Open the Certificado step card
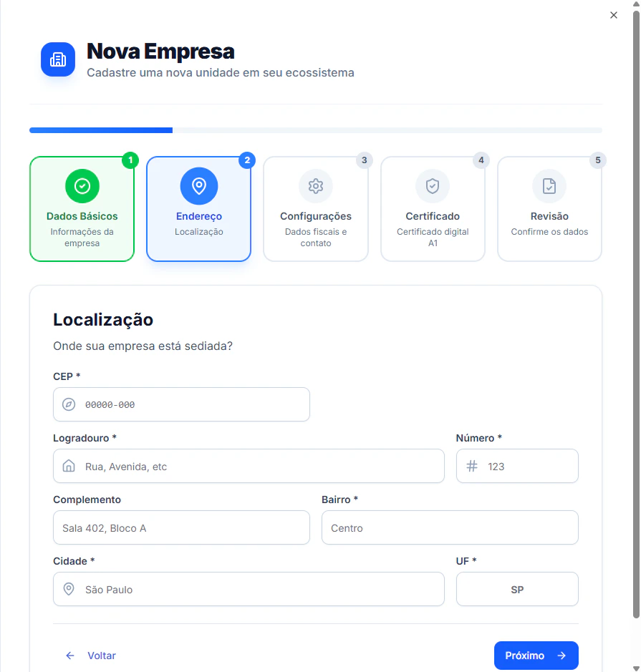Image resolution: width=641 pixels, height=672 pixels. tap(433, 209)
